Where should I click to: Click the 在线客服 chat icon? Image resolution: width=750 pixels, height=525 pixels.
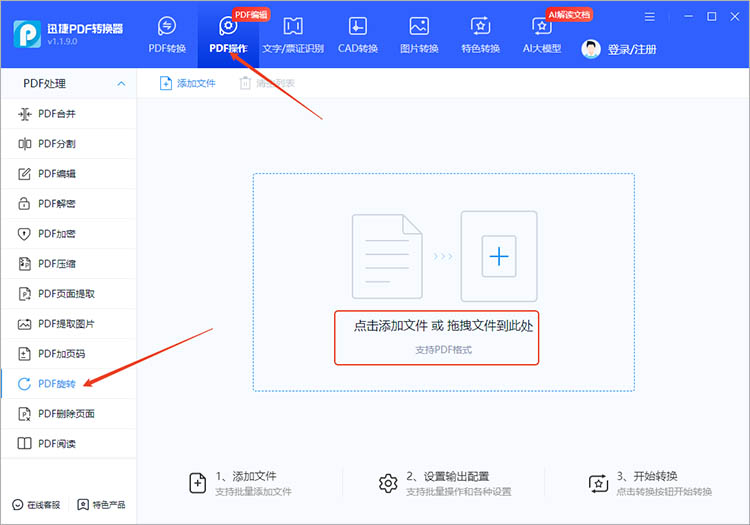[18, 505]
